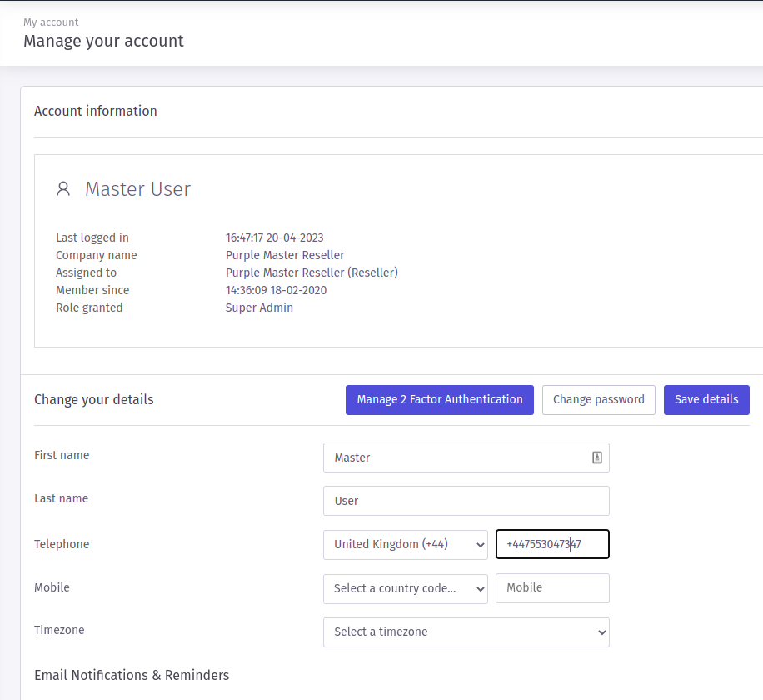The width and height of the screenshot is (763, 700).
Task: Open Manage 2 Factor Authentication
Action: [440, 400]
